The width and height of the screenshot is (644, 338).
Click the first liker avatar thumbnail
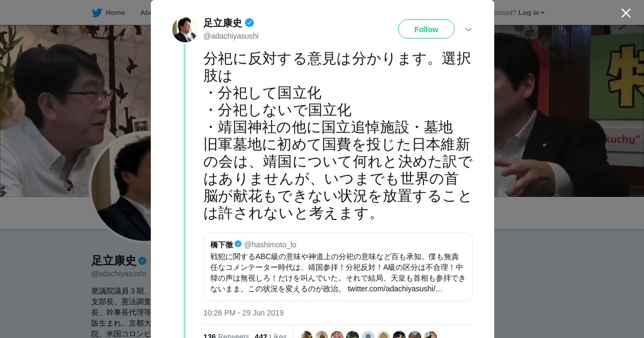[306, 335]
